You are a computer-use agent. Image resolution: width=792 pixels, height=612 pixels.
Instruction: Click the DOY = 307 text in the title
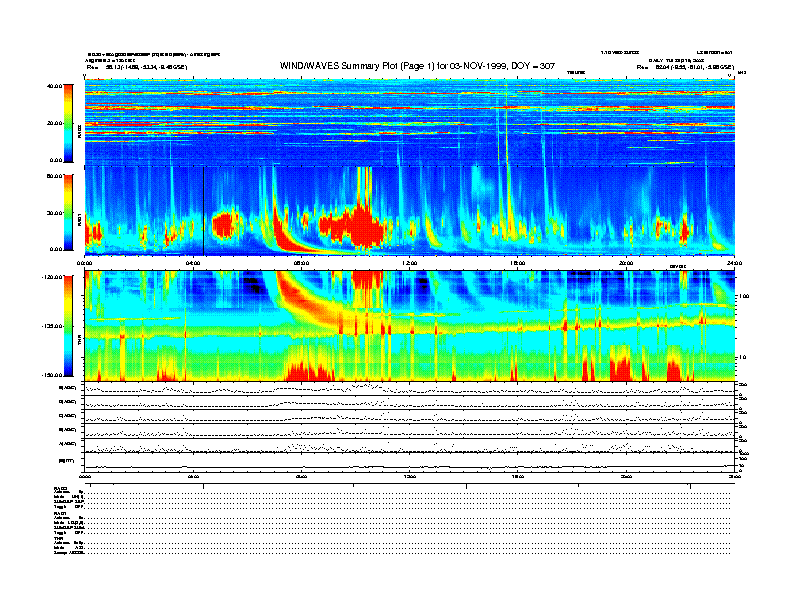[x=533, y=66]
